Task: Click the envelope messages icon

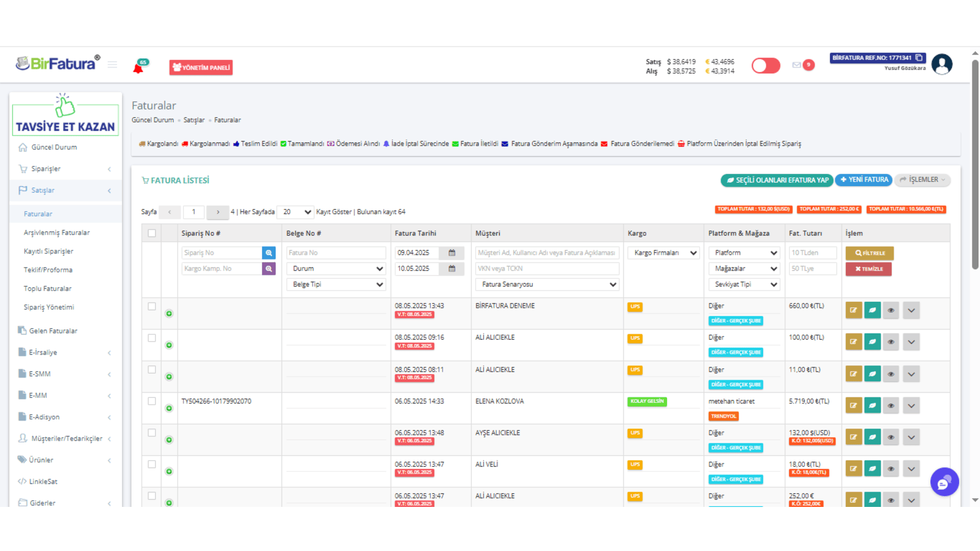Action: (796, 65)
